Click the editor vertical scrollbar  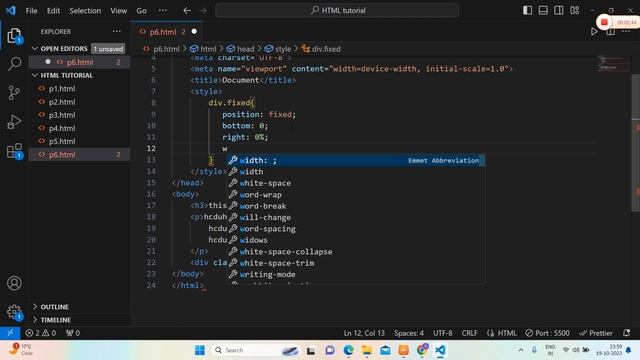pos(636,143)
